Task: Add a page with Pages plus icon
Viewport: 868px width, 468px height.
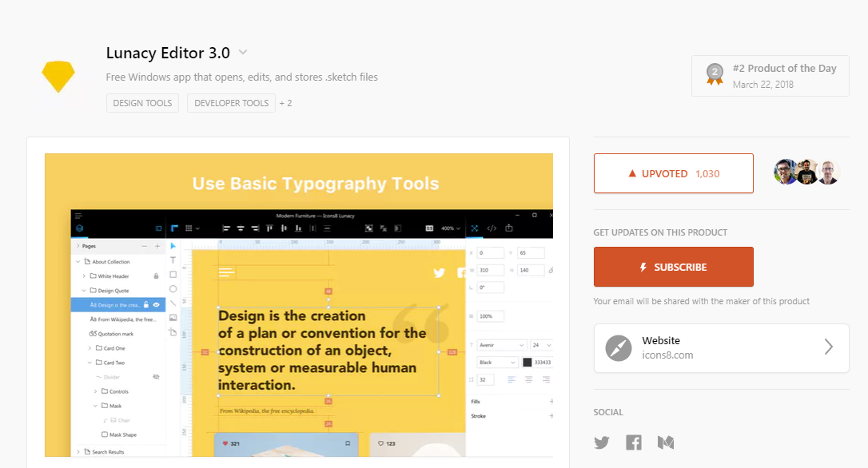Action: coord(157,246)
